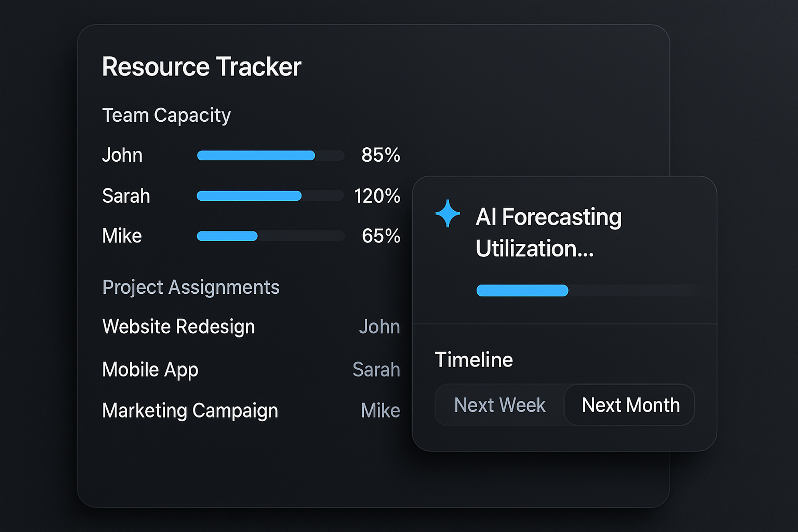Image resolution: width=798 pixels, height=532 pixels.
Task: Click John's 85% capacity value
Action: click(x=380, y=155)
